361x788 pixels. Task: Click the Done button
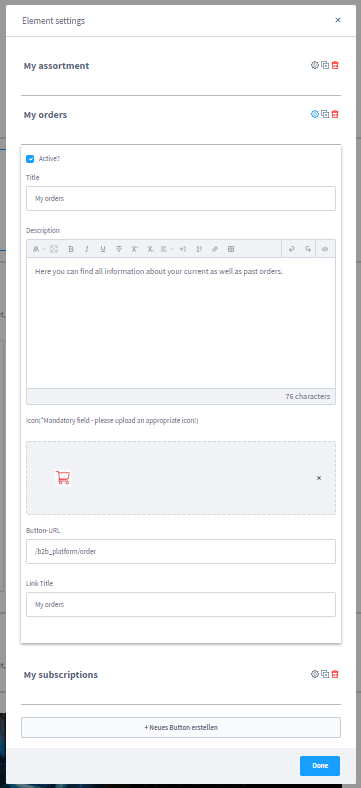pos(320,766)
